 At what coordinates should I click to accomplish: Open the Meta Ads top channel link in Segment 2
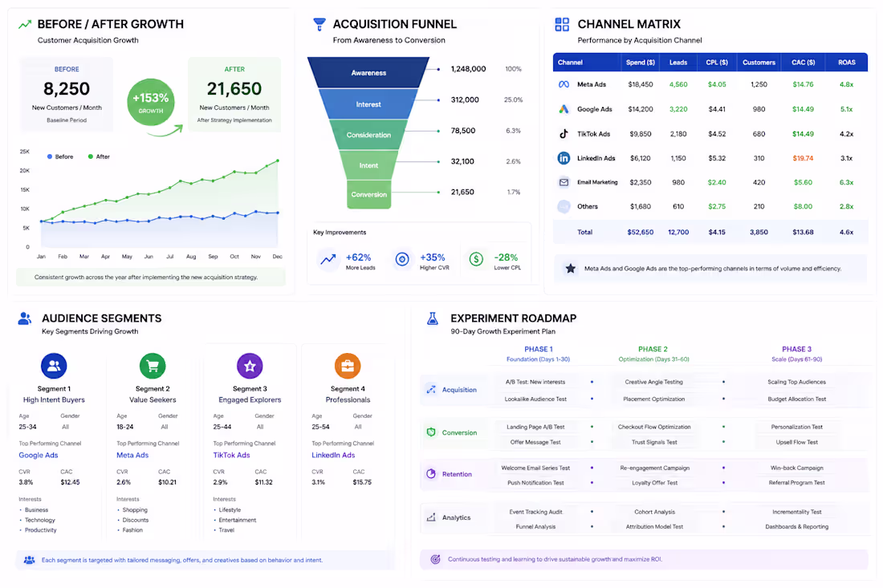coord(132,455)
